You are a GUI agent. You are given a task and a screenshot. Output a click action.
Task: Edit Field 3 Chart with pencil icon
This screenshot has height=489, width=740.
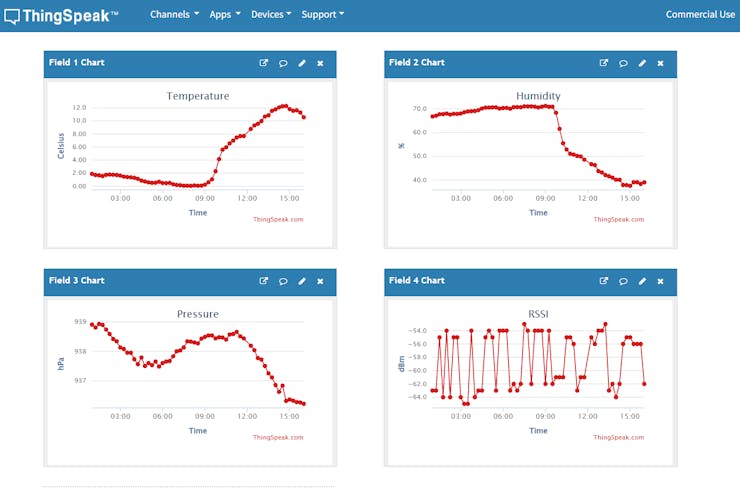pos(302,281)
